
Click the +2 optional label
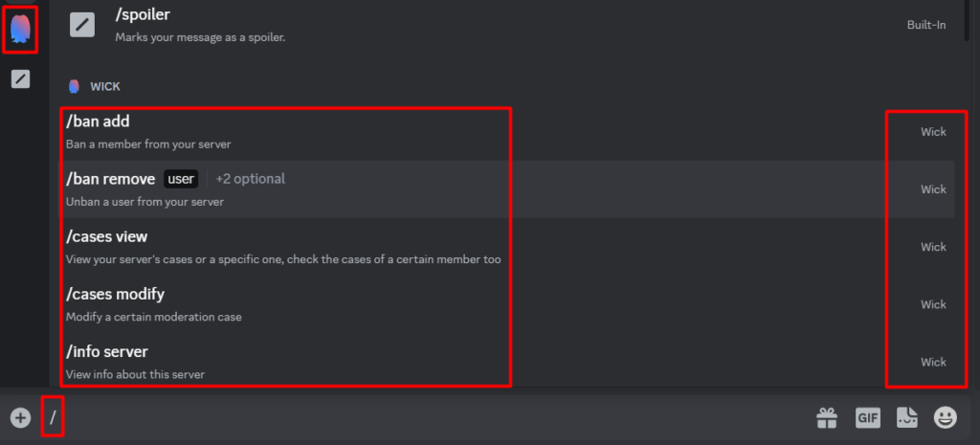251,179
